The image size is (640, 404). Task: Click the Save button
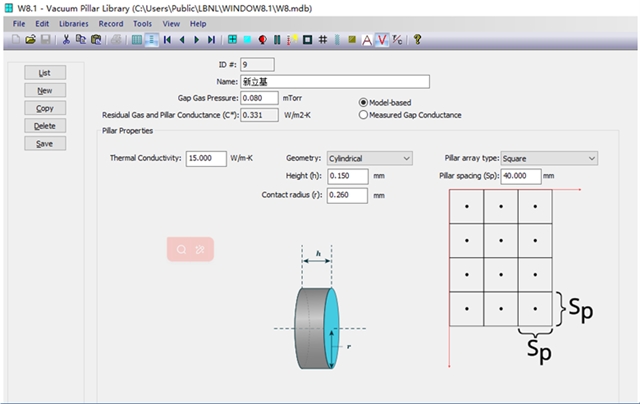pyautogui.click(x=44, y=143)
